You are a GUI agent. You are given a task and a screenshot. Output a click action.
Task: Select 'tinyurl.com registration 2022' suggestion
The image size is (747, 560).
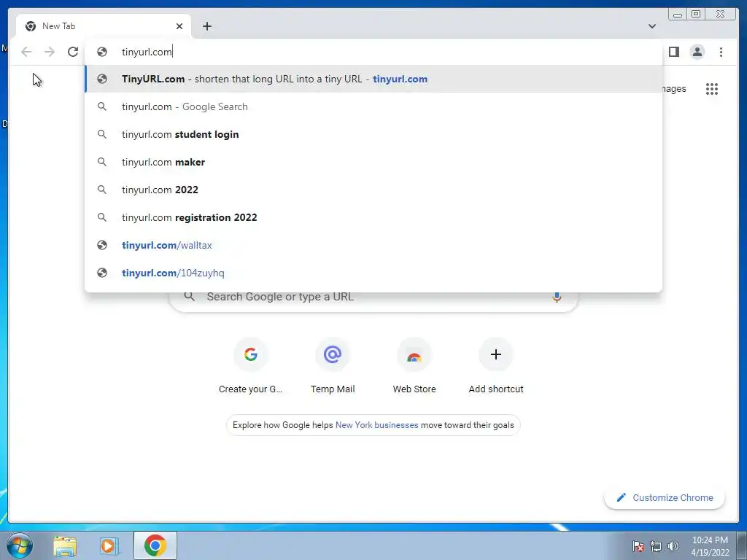tap(373, 217)
